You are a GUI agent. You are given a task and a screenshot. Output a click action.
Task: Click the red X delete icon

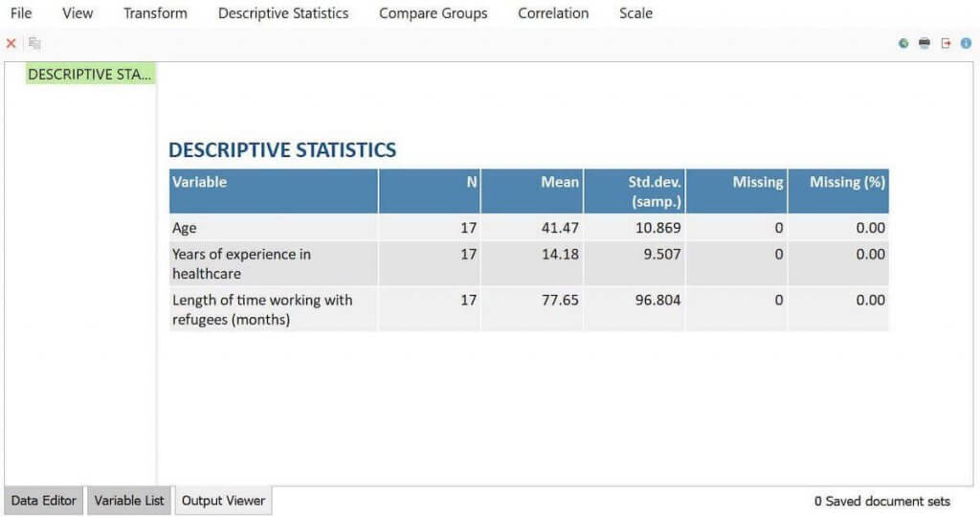11,43
